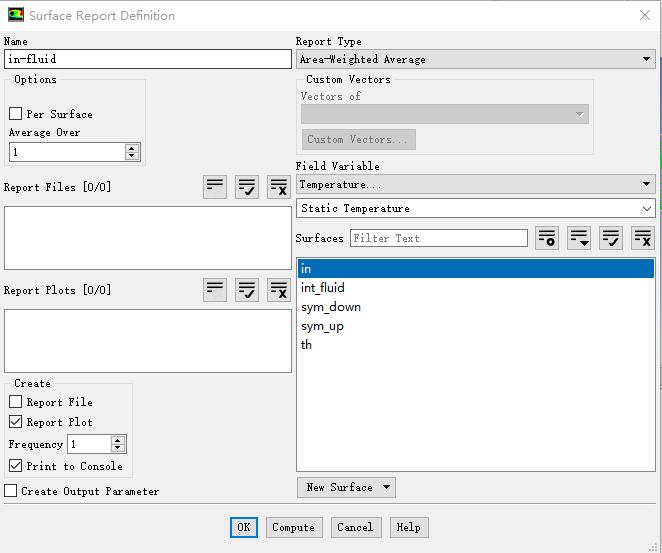The image size is (662, 553).
Task: Deselect all entries in Report Plots list
Action: pyautogui.click(x=279, y=290)
